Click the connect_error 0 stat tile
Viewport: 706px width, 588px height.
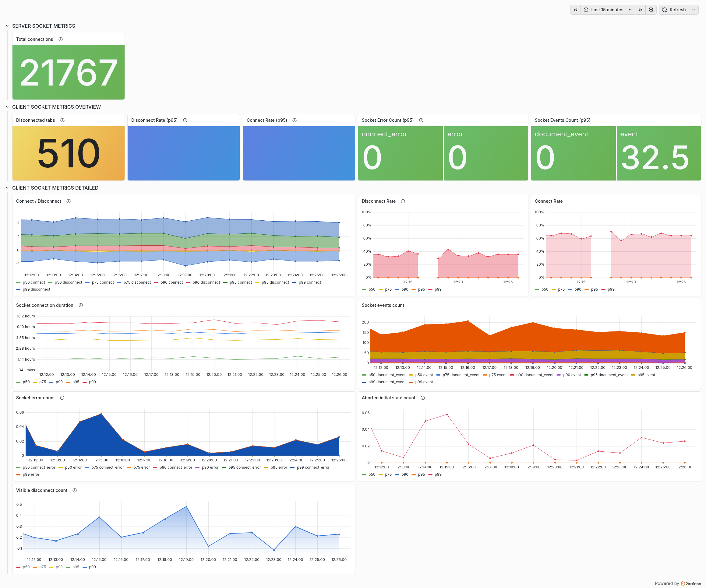point(401,154)
